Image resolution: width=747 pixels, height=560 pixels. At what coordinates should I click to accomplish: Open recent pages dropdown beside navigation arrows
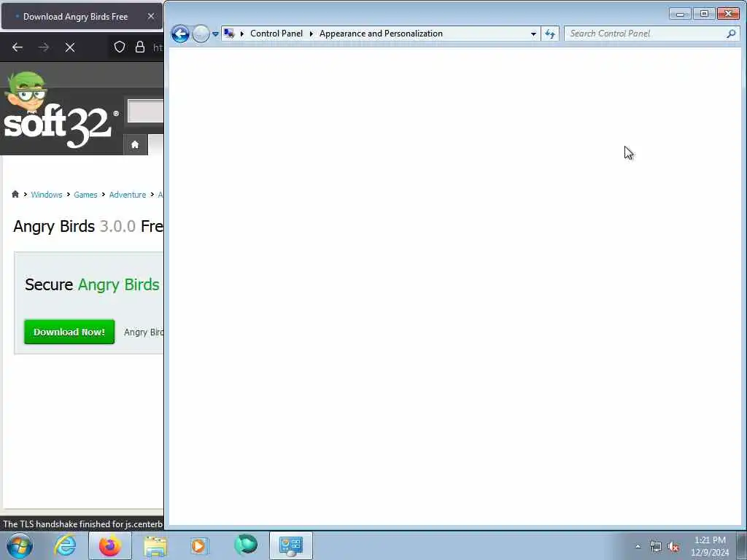coord(215,34)
